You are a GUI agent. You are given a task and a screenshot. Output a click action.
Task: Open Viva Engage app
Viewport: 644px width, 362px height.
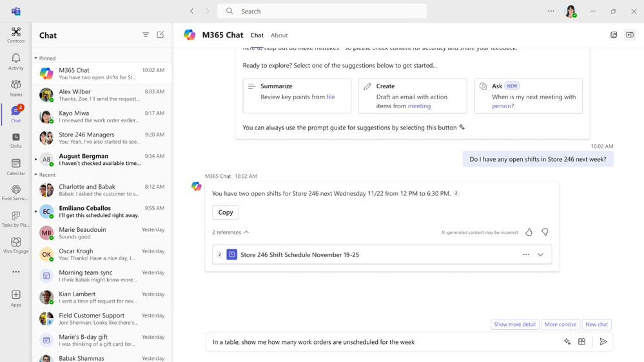click(x=16, y=245)
